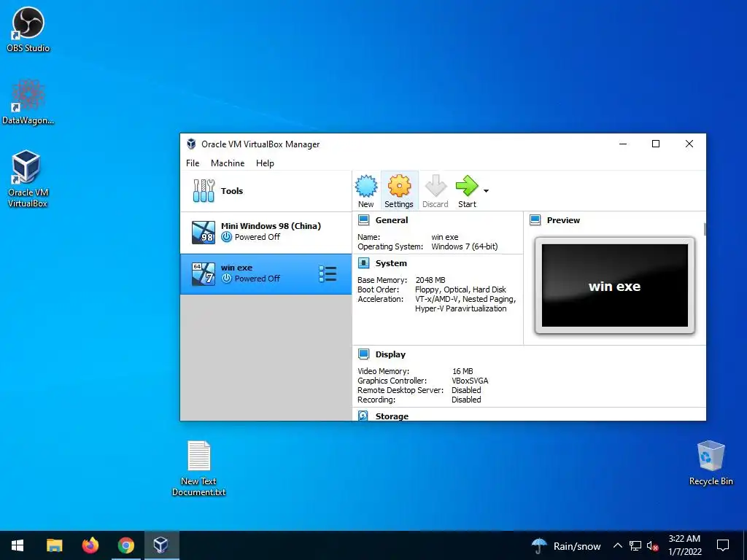Screen dimensions: 747x560
Task: Click the General section header
Action: coord(392,220)
